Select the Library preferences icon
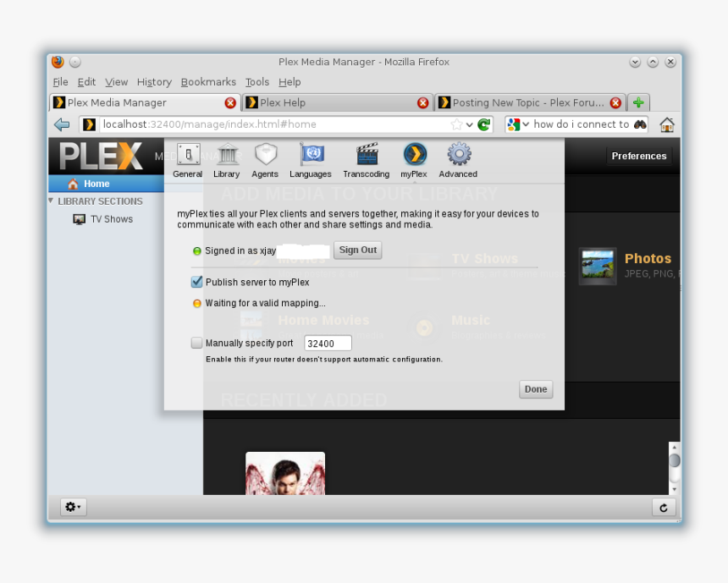 tap(227, 155)
